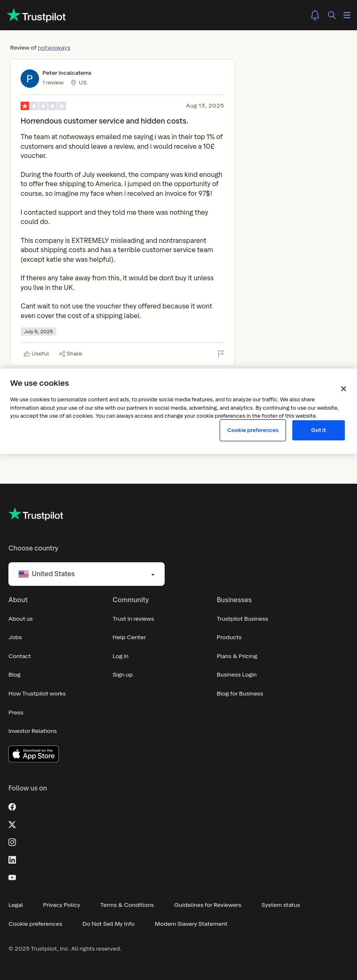The width and height of the screenshot is (357, 980).
Task: Open Trustpilot's Facebook icon
Action: (12, 807)
